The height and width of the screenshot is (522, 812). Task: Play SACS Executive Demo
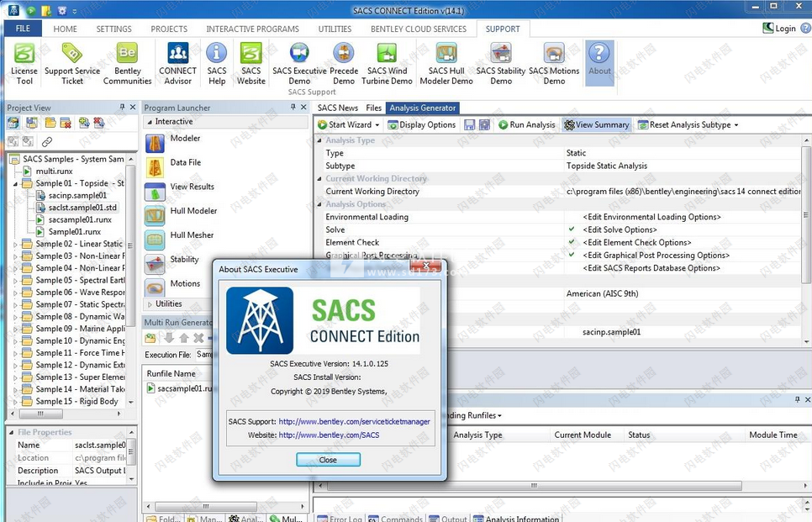[x=299, y=64]
